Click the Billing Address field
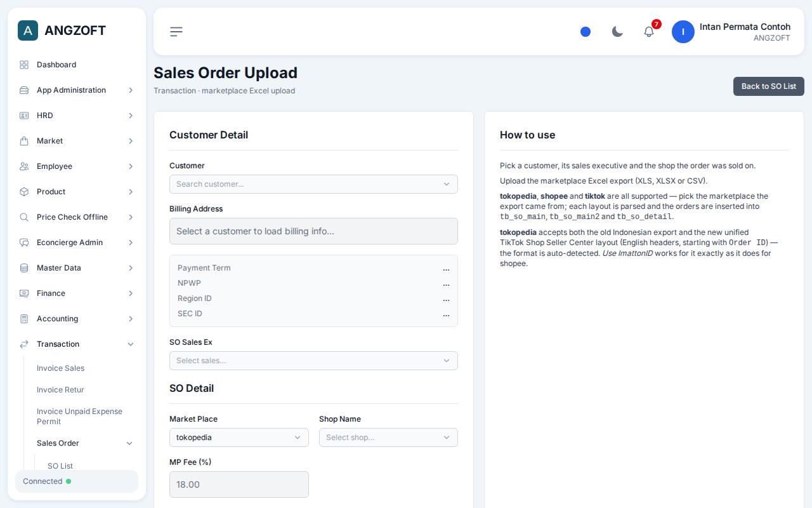 [x=313, y=231]
